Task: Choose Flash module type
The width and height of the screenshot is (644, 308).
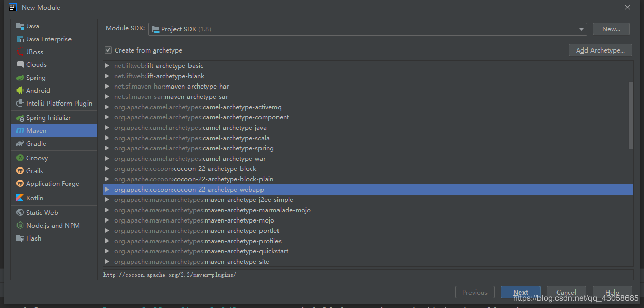Action: coord(54,238)
